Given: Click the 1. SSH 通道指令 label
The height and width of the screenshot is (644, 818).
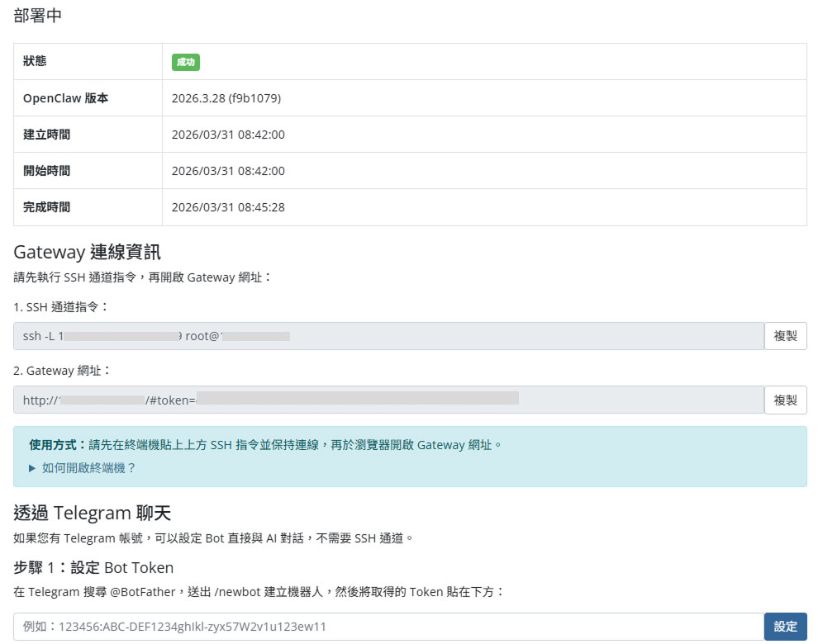Looking at the screenshot, I should 61,306.
